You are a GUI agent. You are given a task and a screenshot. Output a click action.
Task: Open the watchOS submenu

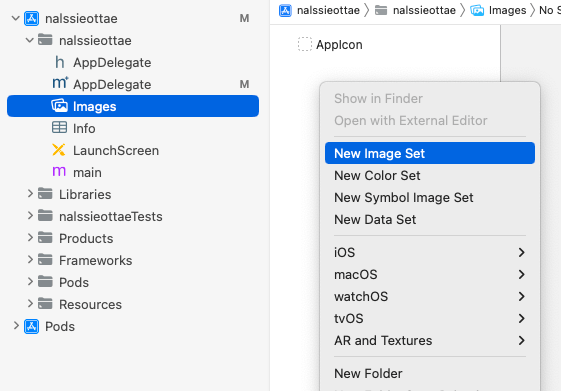430,296
